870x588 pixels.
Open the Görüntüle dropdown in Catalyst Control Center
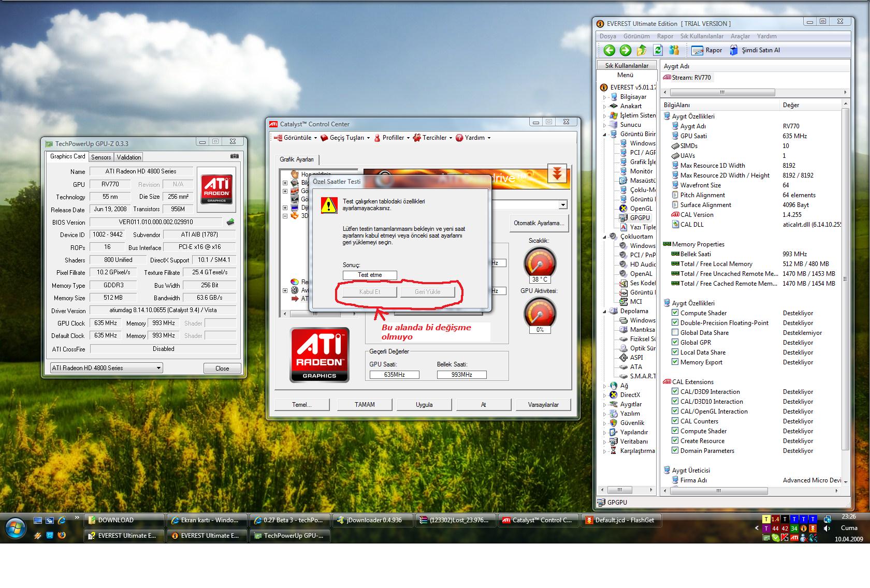click(296, 138)
